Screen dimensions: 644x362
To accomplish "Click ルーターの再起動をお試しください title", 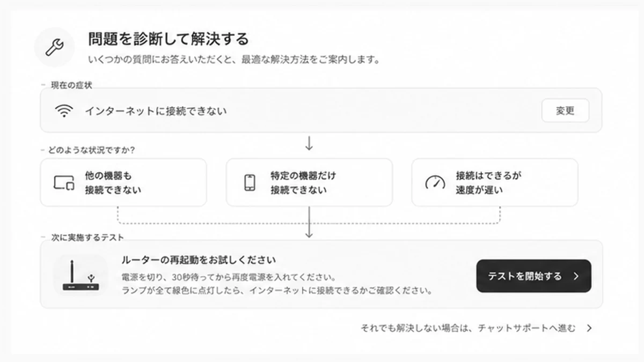I will (x=199, y=260).
